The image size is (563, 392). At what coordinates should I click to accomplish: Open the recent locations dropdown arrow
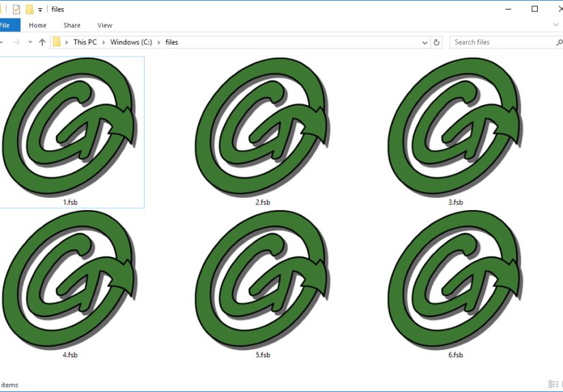point(30,42)
